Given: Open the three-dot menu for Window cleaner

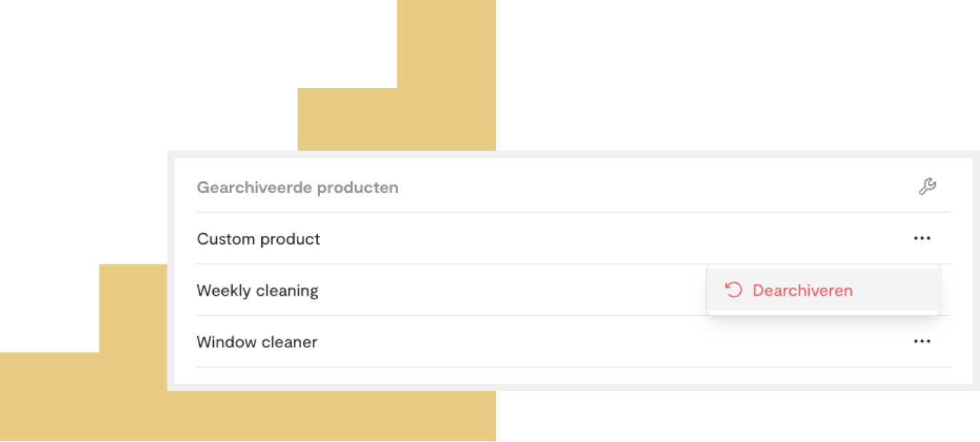Looking at the screenshot, I should (922, 341).
